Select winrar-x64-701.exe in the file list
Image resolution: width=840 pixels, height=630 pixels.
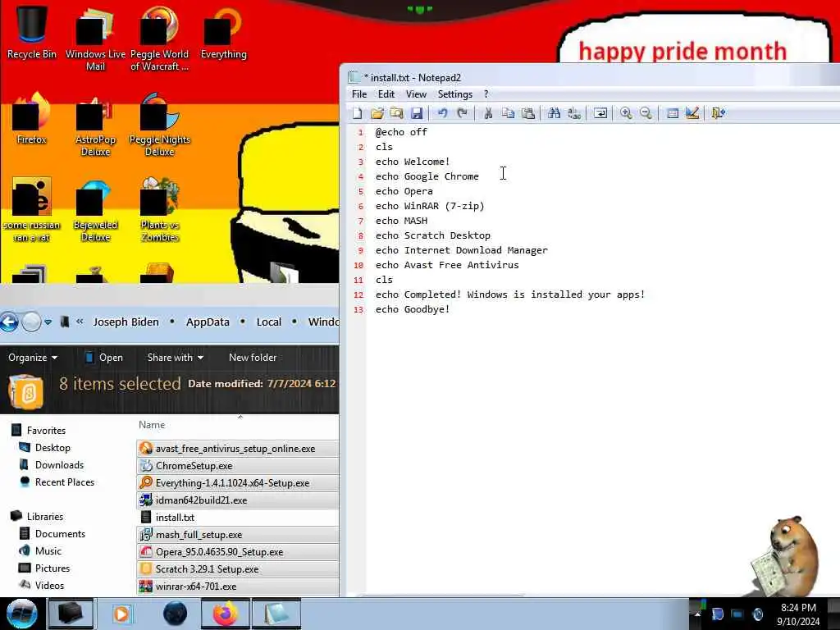point(238,586)
